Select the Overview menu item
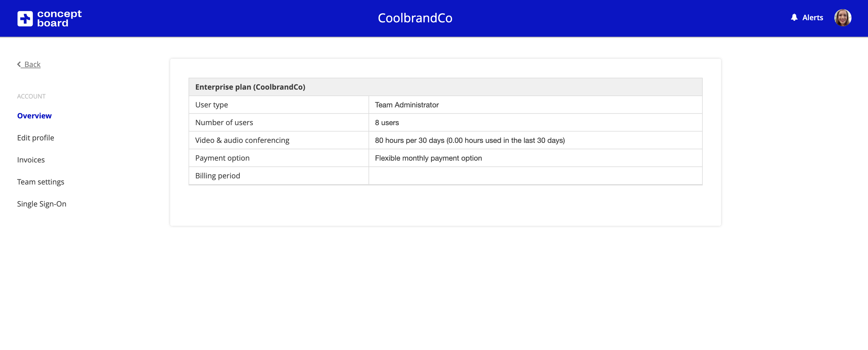868x350 pixels. point(34,116)
